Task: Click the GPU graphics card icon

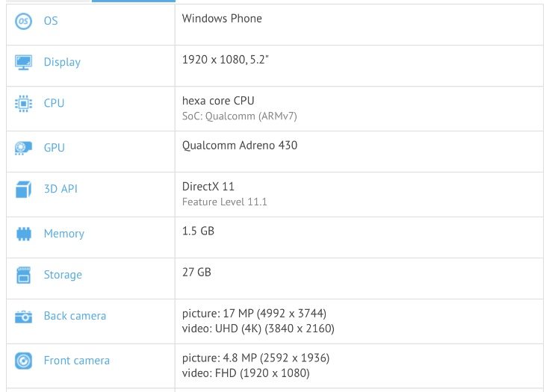Action: pos(23,148)
